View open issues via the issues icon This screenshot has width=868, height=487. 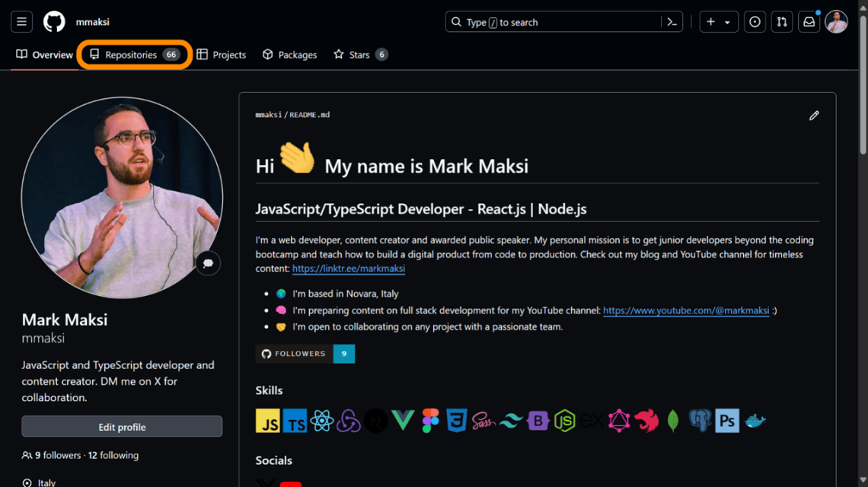pos(755,21)
